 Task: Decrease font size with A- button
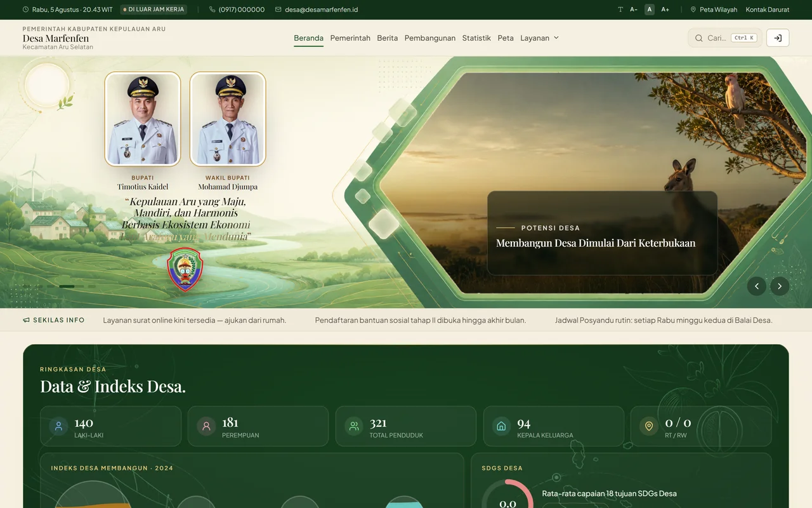click(633, 10)
